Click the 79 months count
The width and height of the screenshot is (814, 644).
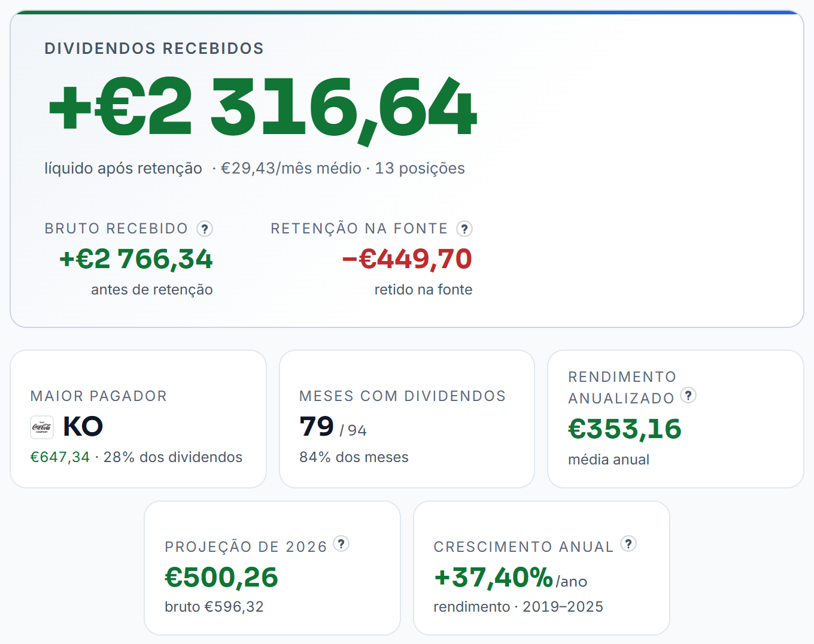click(x=317, y=427)
